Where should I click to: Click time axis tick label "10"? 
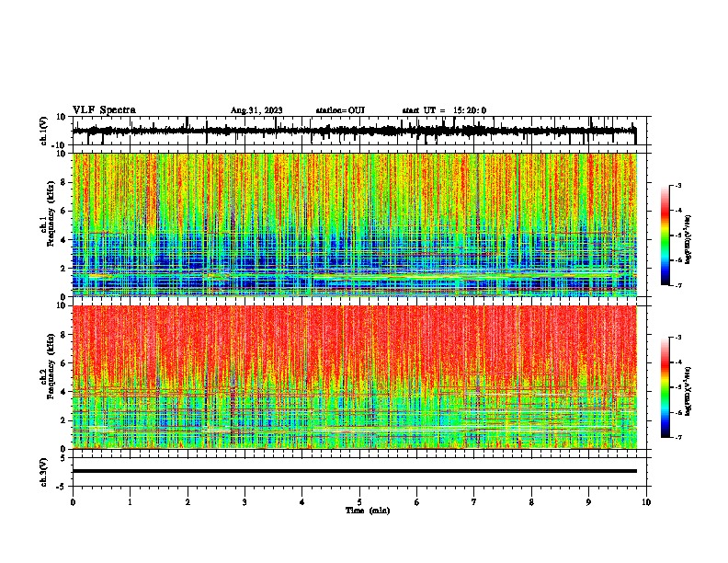[x=646, y=502]
